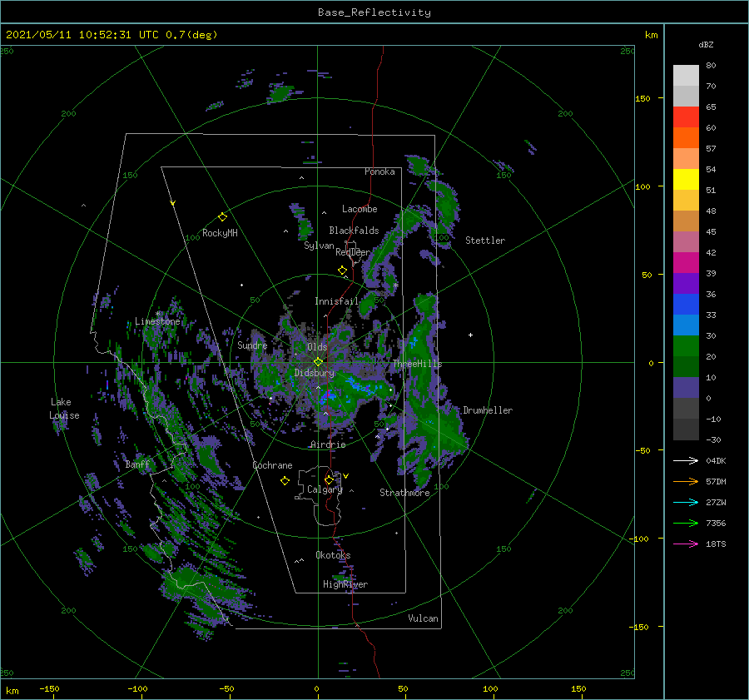Click the Limestone label on the map
The width and height of the screenshot is (749, 700).
[x=157, y=321]
